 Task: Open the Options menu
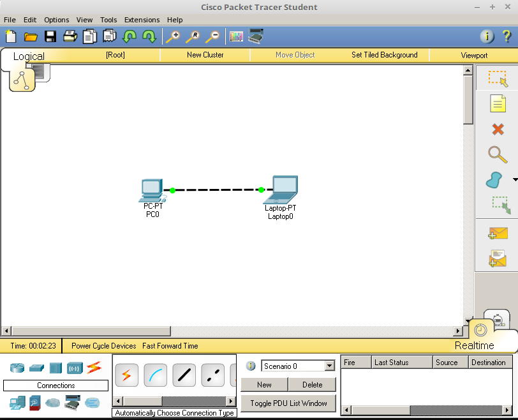[56, 20]
